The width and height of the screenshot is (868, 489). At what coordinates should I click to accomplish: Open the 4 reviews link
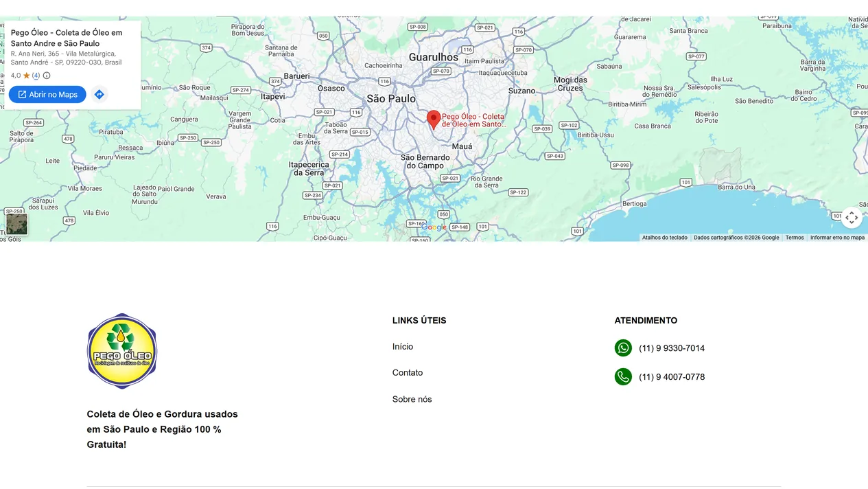coord(36,76)
